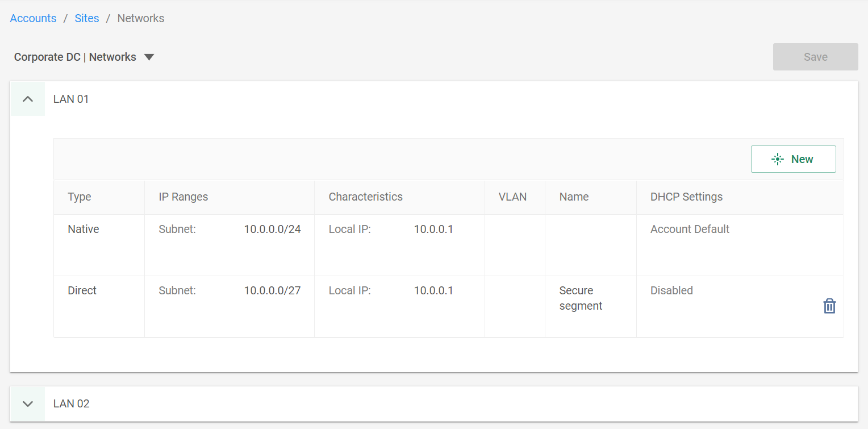Open Disabled DHCP settings for Direct
The image size is (868, 429).
coord(671,290)
